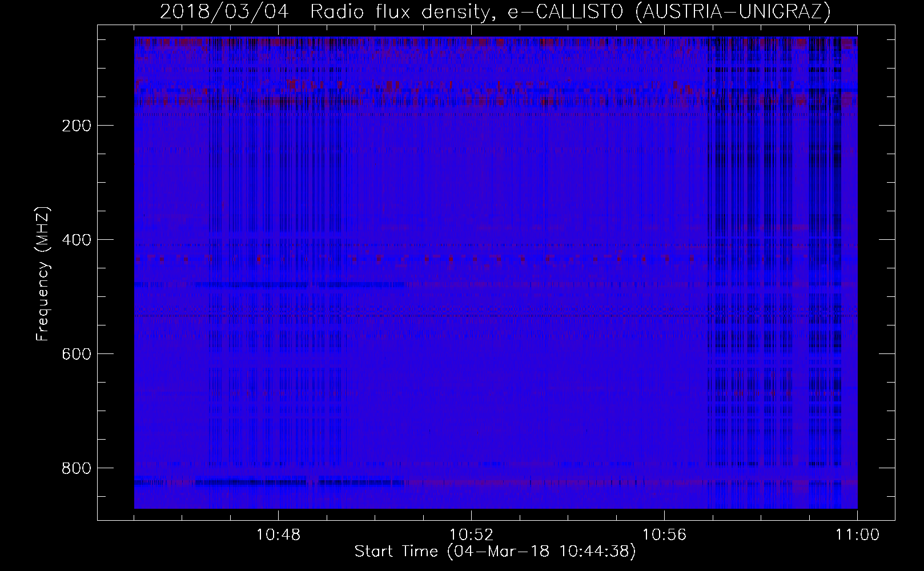Click the 10:52 time tick label
The width and height of the screenshot is (924, 571).
(472, 535)
